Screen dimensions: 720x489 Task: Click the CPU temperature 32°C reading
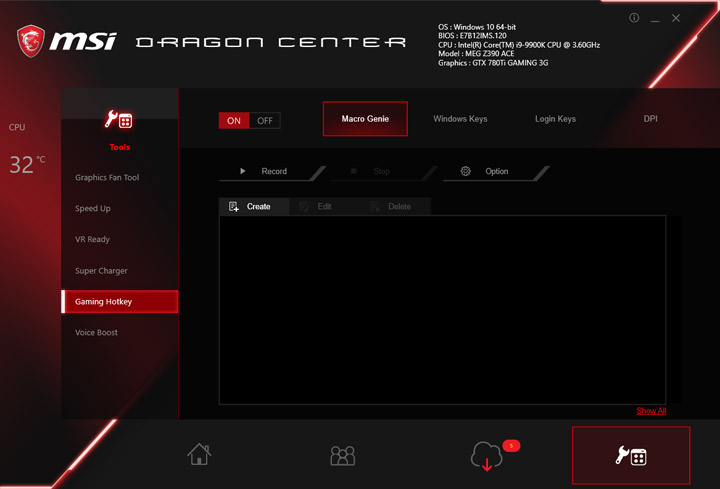point(27,164)
